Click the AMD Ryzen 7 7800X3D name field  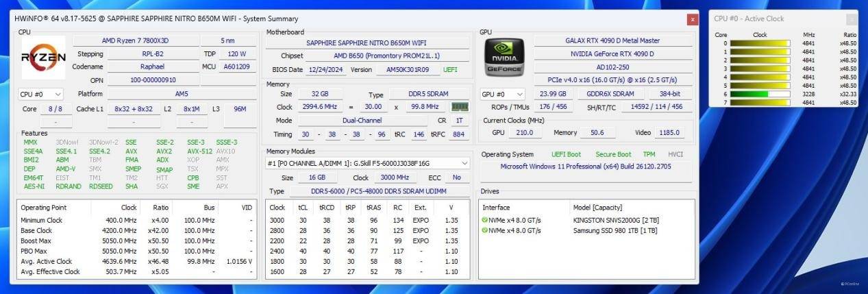click(x=135, y=40)
